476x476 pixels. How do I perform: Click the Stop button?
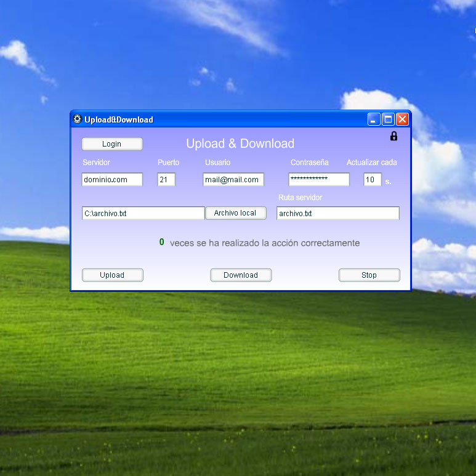pyautogui.click(x=369, y=275)
